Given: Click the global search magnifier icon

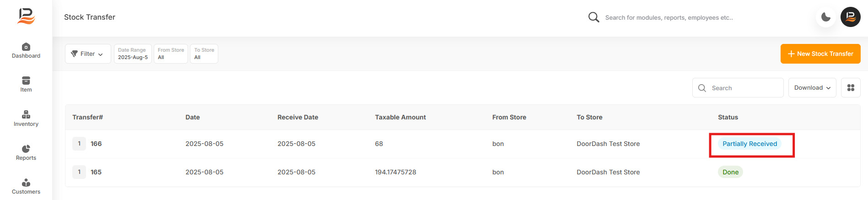Looking at the screenshot, I should tap(593, 17).
